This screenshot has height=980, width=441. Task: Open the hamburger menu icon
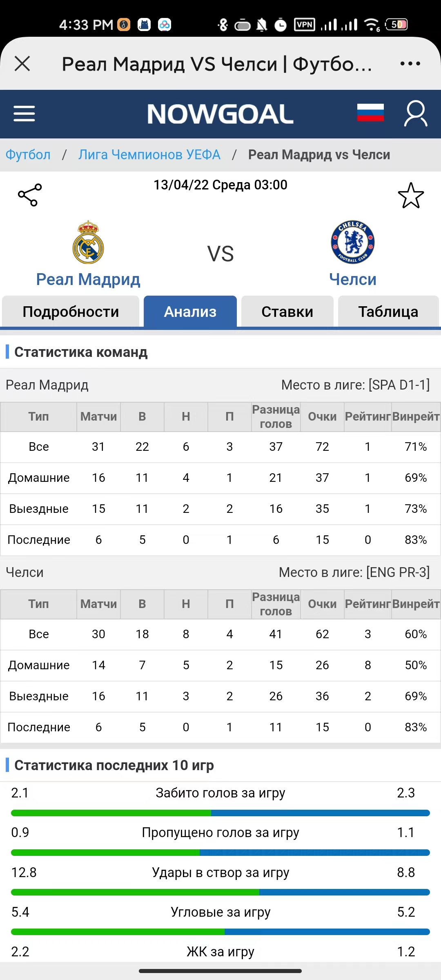(24, 114)
